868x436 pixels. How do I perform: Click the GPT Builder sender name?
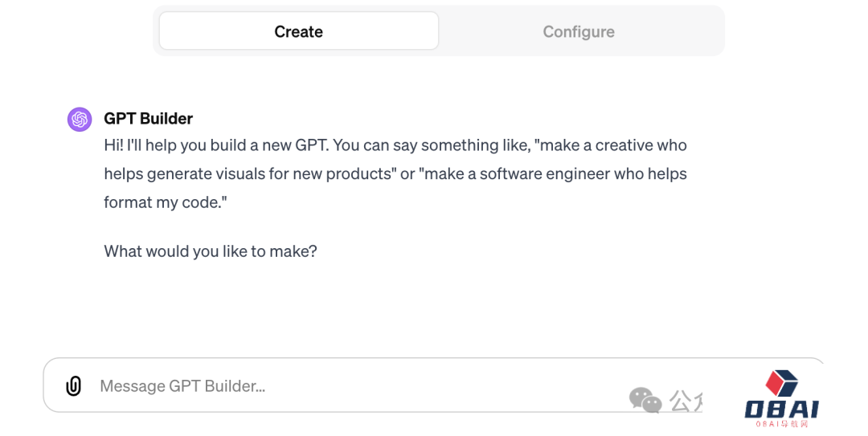click(149, 119)
